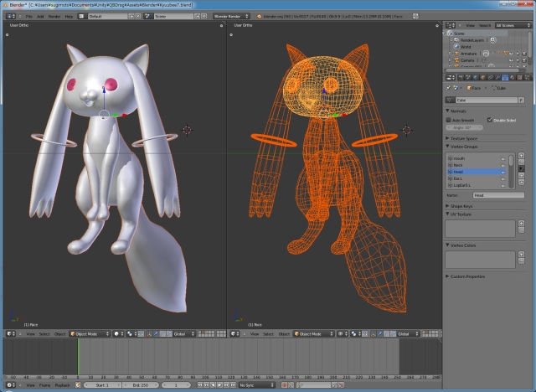Open the Playback menu in timeline
536x392 pixels.
click(x=62, y=384)
